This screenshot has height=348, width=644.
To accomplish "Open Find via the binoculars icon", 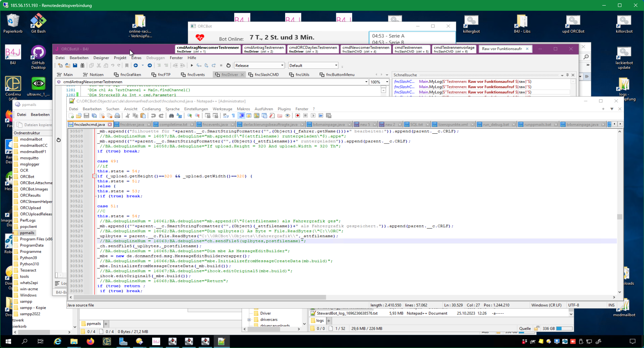I will [171, 116].
